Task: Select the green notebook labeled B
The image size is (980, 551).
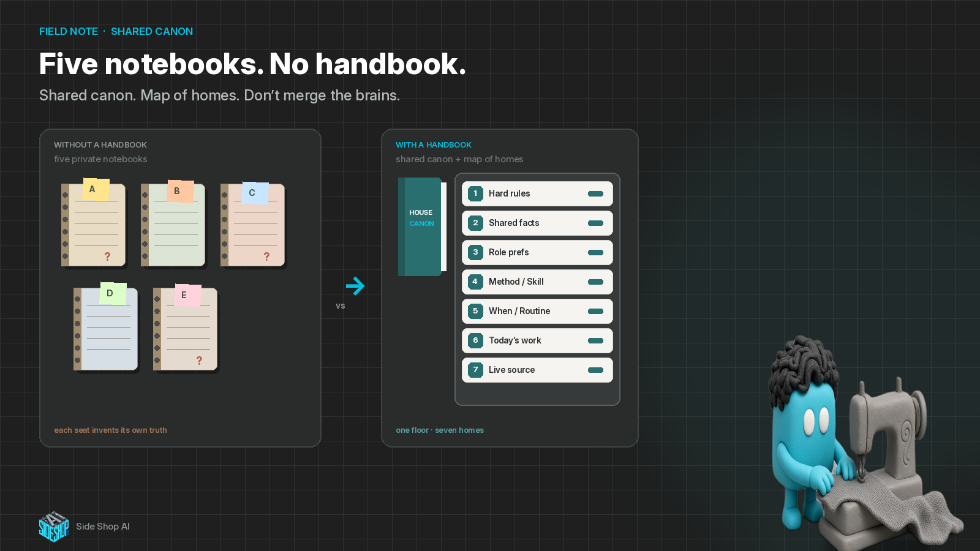Action: (173, 223)
